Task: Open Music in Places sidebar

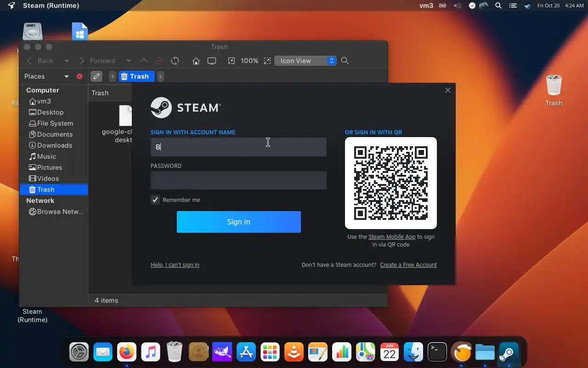Action: pyautogui.click(x=42, y=156)
